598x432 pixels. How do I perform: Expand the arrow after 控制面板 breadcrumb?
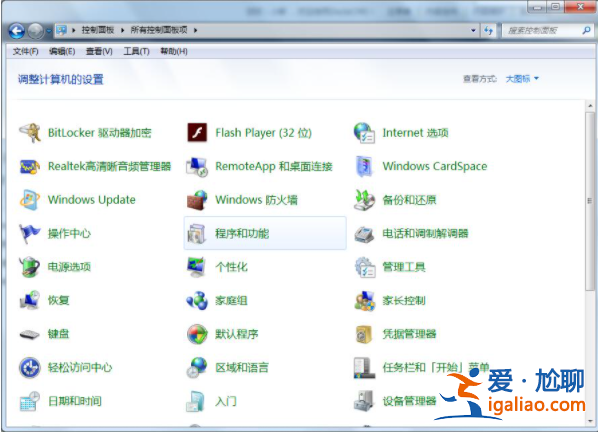pos(122,30)
